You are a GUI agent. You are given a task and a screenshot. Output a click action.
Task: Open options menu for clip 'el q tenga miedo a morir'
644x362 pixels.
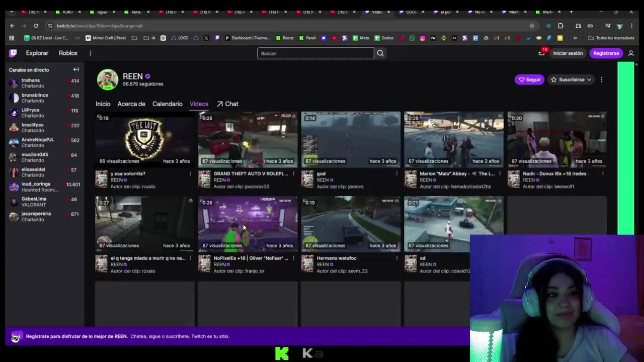pos(190,258)
